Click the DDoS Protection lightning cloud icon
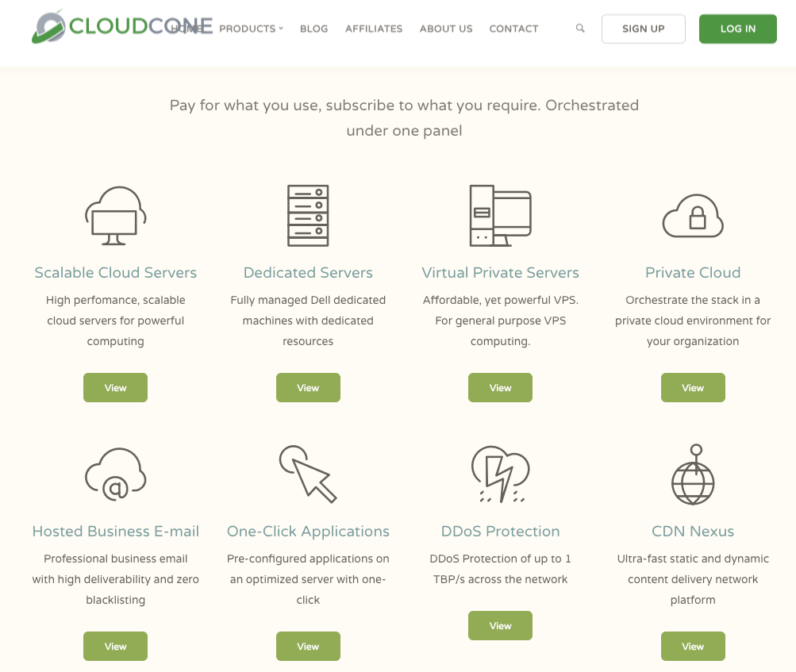The width and height of the screenshot is (796, 672). 500,474
